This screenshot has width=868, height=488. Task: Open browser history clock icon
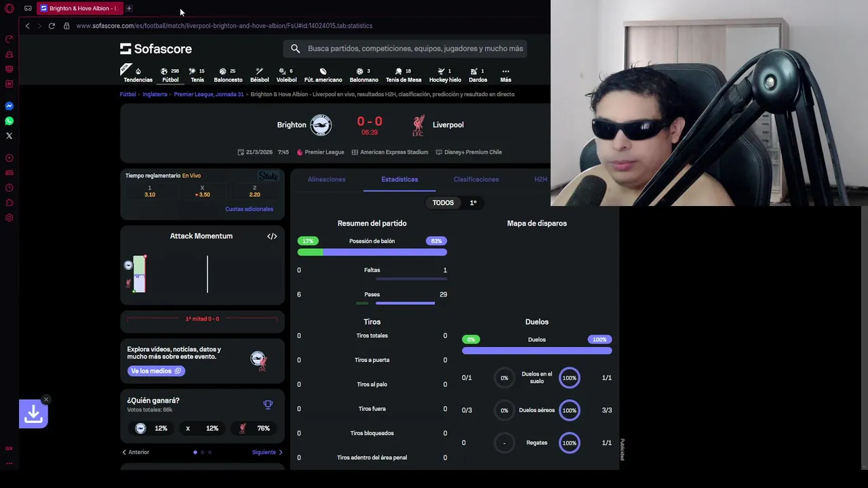tap(9, 188)
